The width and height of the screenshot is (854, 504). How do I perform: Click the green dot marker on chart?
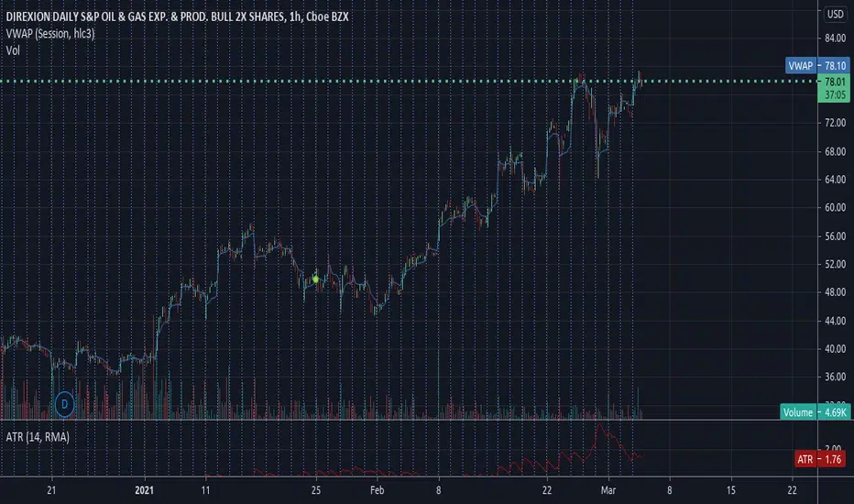coord(315,279)
